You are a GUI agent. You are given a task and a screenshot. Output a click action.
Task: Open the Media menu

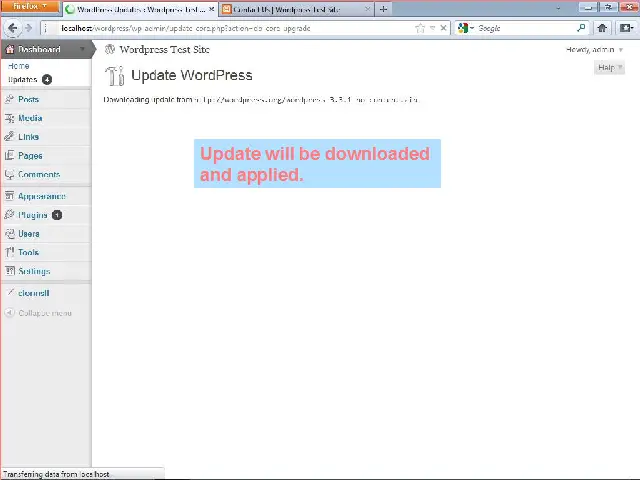tap(30, 118)
